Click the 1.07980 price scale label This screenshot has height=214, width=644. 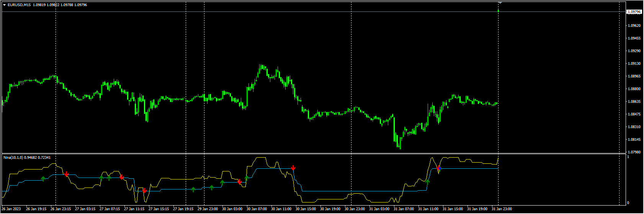(634, 152)
